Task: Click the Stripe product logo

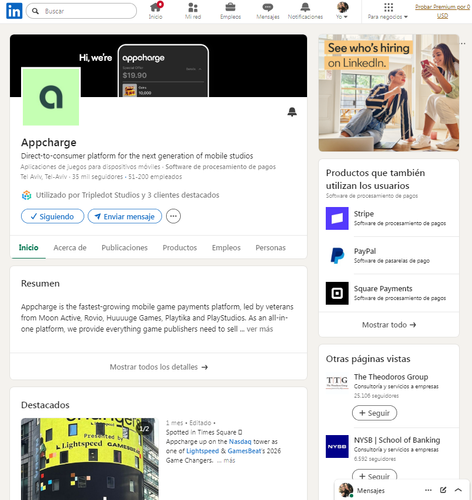Action: click(337, 218)
